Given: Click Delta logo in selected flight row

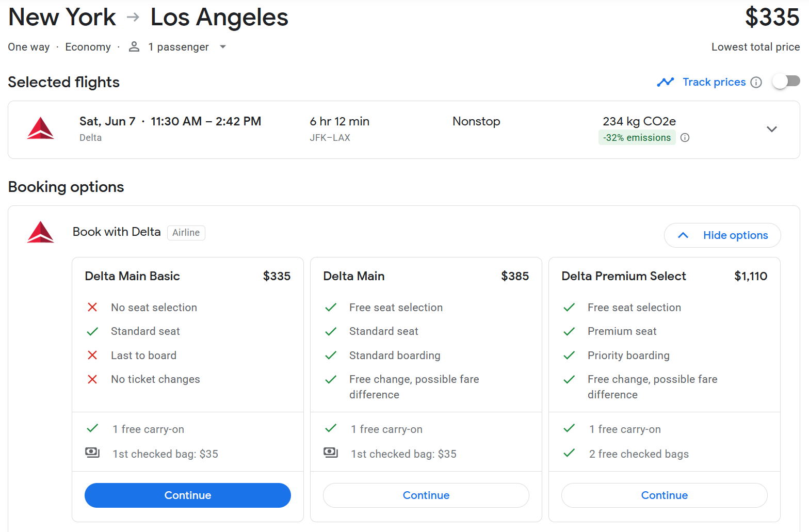Looking at the screenshot, I should [x=40, y=128].
